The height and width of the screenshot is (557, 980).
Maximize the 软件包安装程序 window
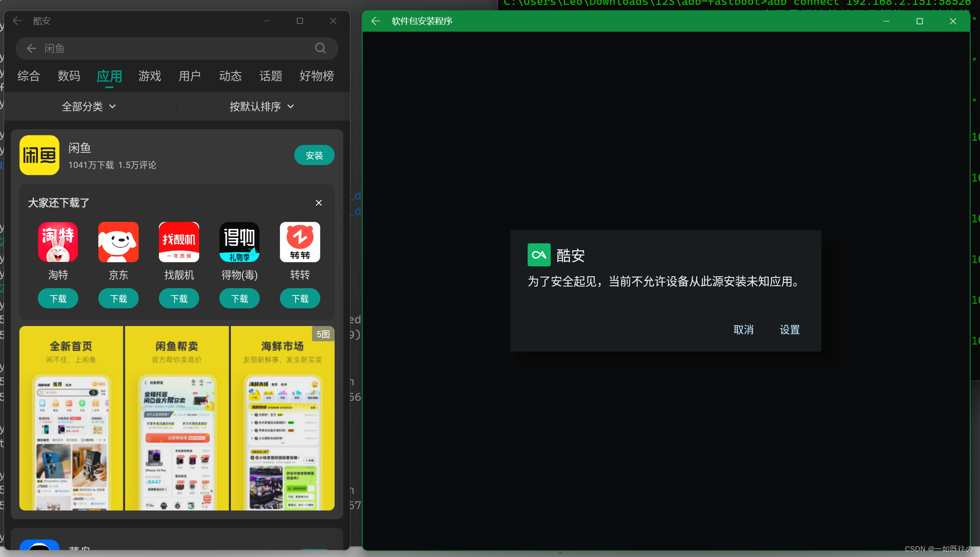[919, 21]
